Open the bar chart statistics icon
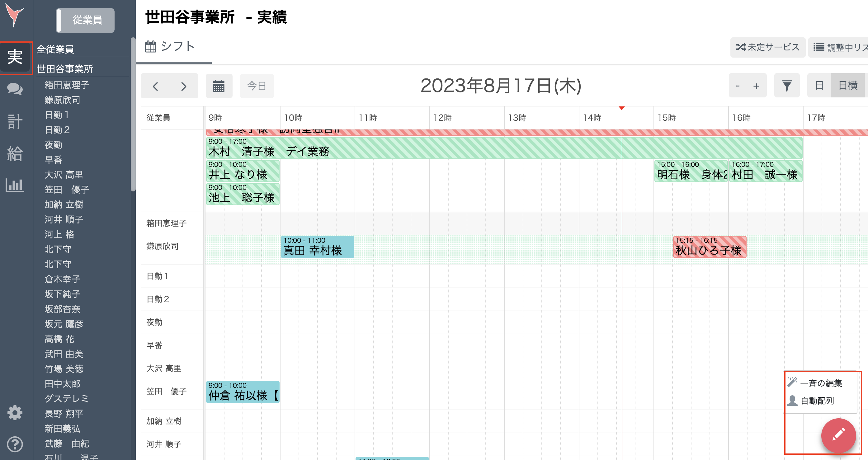The width and height of the screenshot is (868, 460). click(x=15, y=185)
